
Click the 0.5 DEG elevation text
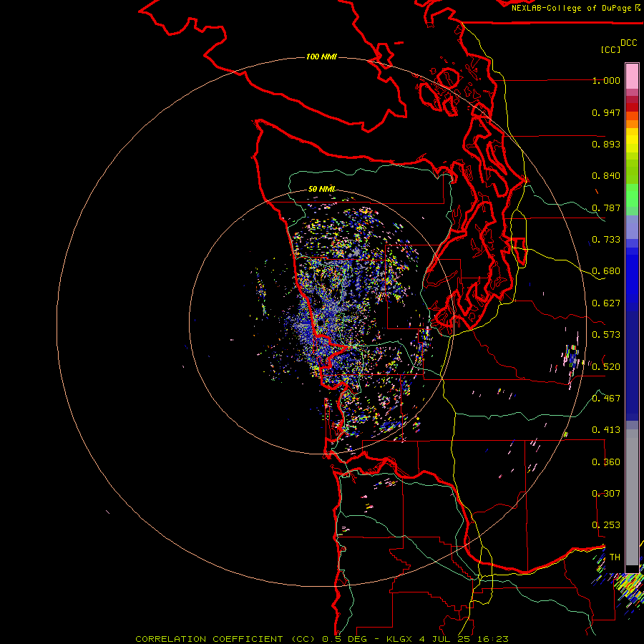[345, 639]
